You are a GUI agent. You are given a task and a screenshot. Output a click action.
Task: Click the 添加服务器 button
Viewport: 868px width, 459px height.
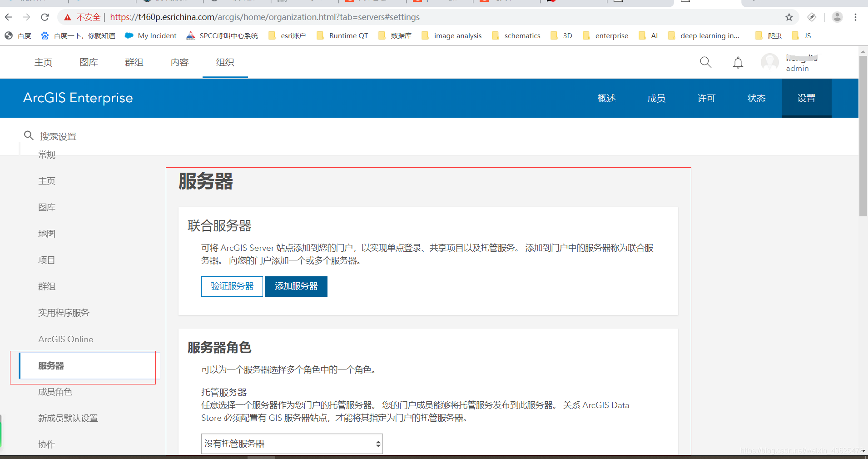tap(296, 286)
